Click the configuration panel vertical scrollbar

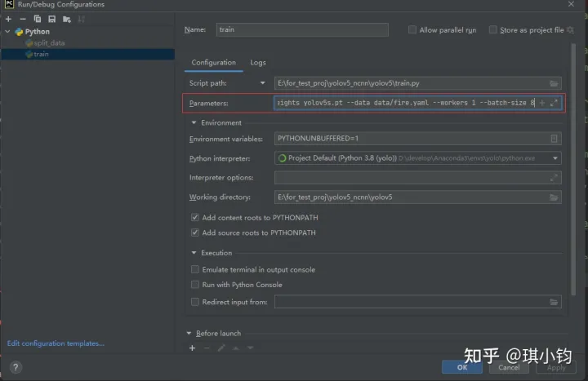573,170
